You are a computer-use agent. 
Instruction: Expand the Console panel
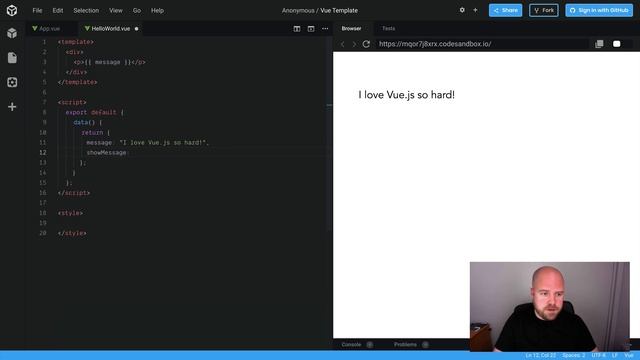coord(356,344)
